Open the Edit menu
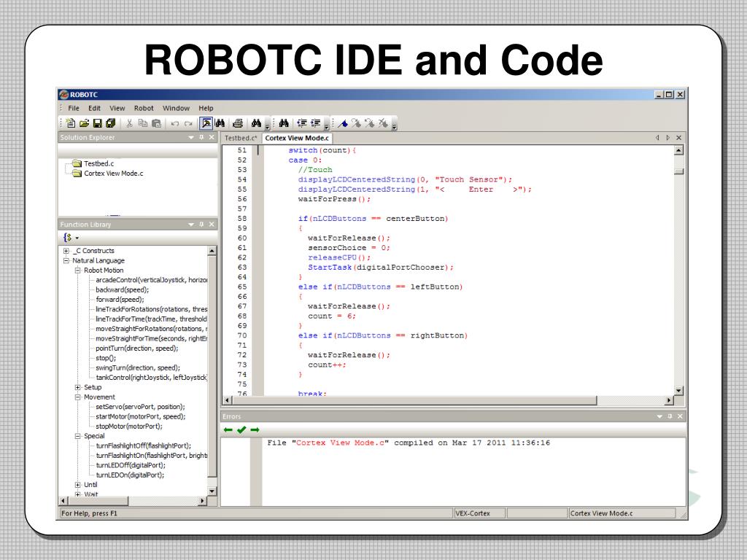 click(94, 108)
